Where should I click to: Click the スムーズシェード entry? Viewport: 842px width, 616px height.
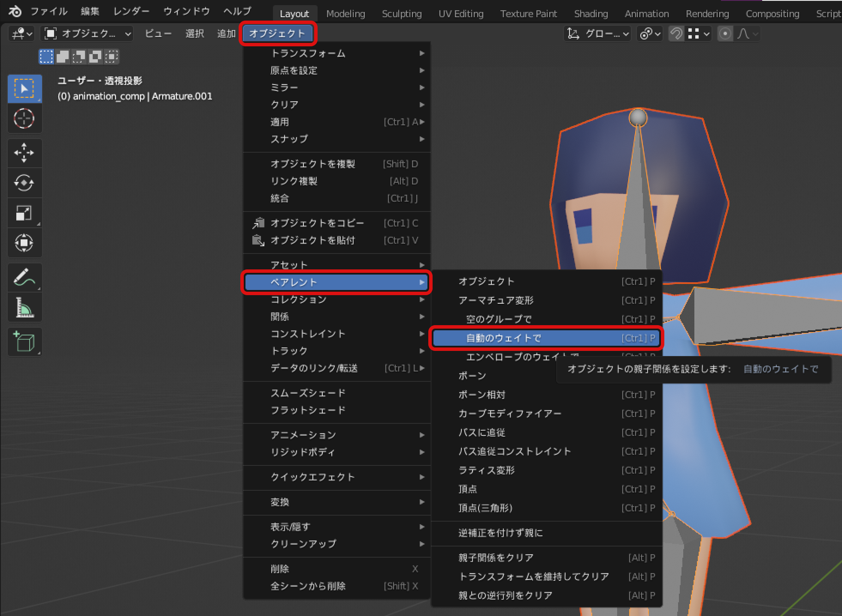tap(337, 393)
